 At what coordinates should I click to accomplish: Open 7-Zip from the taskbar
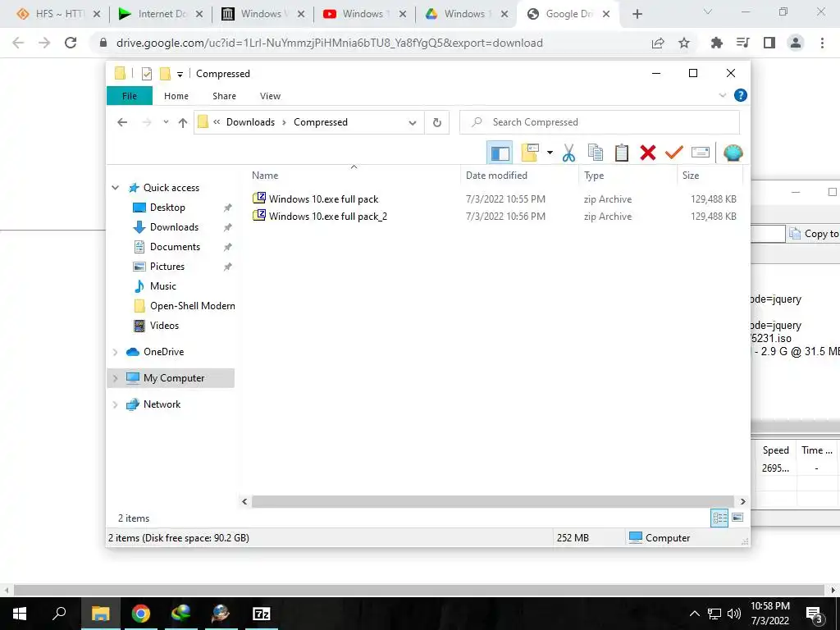262,614
